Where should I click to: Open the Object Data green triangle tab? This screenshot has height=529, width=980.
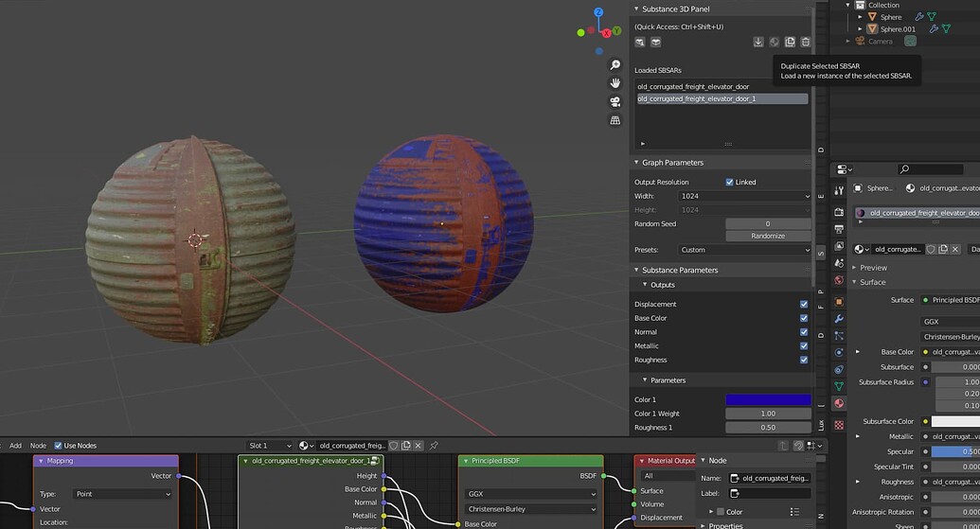(x=839, y=386)
